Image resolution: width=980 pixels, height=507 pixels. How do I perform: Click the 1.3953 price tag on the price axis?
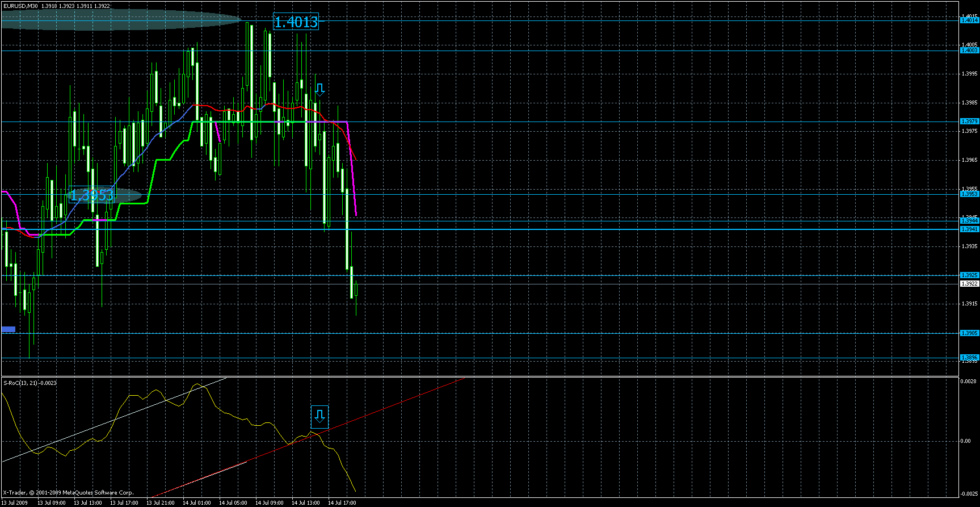pyautogui.click(x=969, y=194)
